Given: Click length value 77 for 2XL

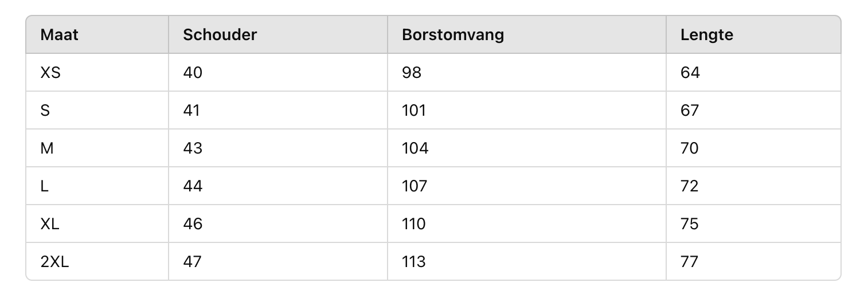Looking at the screenshot, I should point(690,262).
